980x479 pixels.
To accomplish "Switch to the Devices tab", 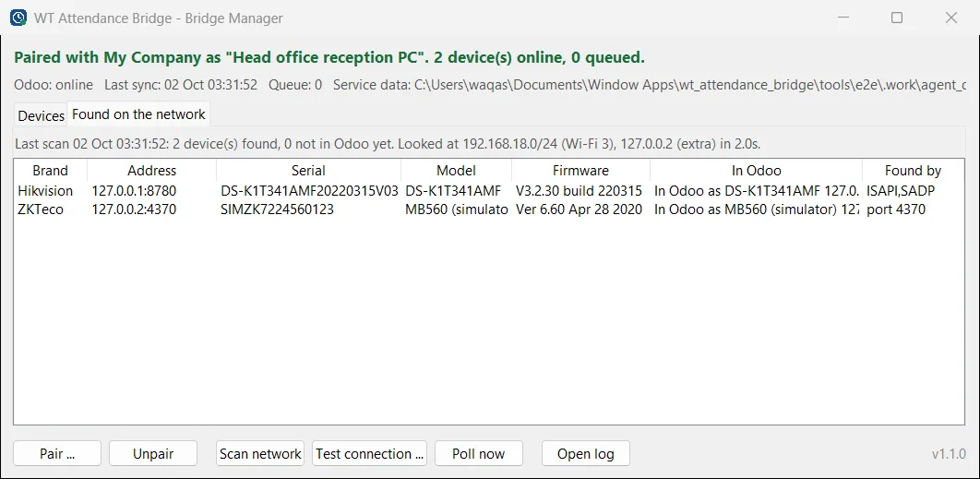I will pos(41,115).
